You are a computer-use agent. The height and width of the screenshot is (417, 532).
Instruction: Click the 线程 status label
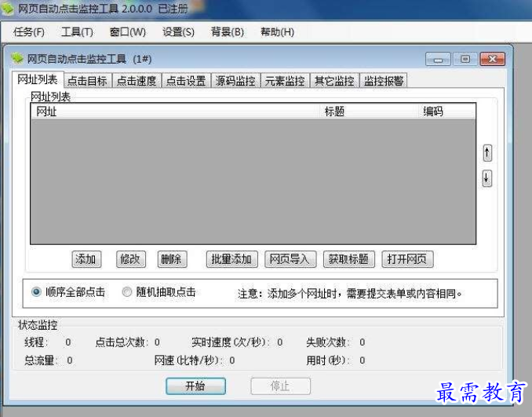coord(36,342)
